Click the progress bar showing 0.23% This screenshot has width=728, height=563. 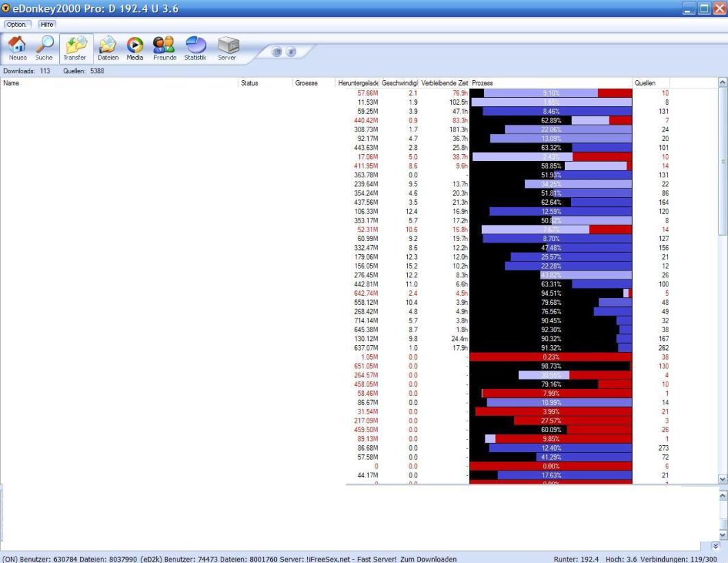551,357
